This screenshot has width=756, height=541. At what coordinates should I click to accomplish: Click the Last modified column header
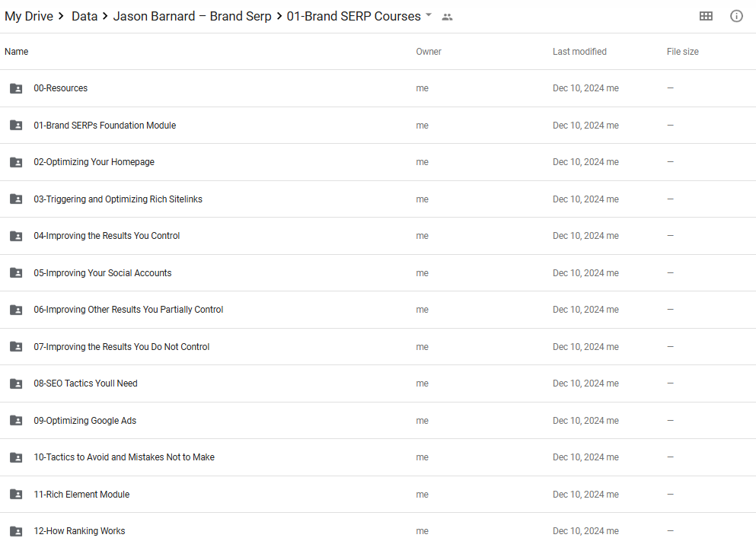579,52
